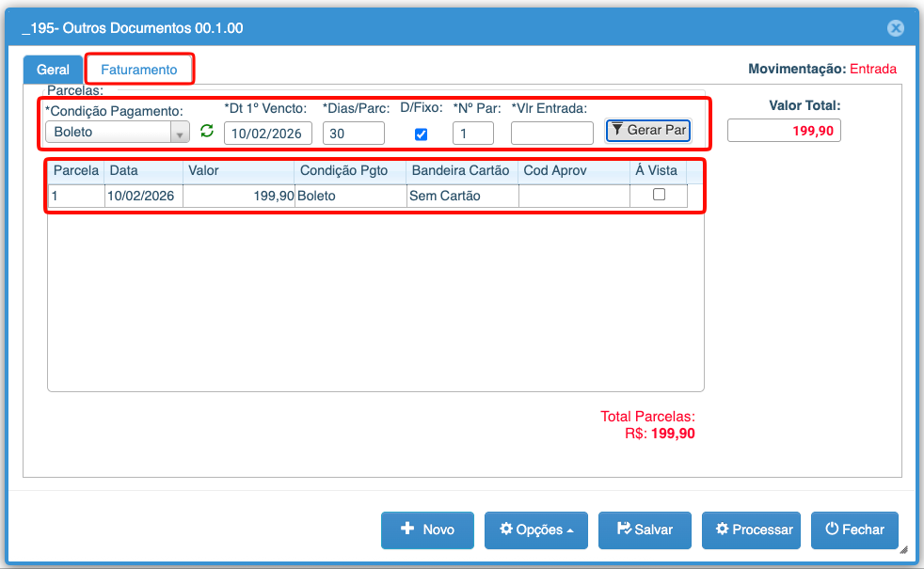Viewport: 924px width, 569px height.
Task: Close the Outros Documentos dialog with X
Action: coord(896,28)
